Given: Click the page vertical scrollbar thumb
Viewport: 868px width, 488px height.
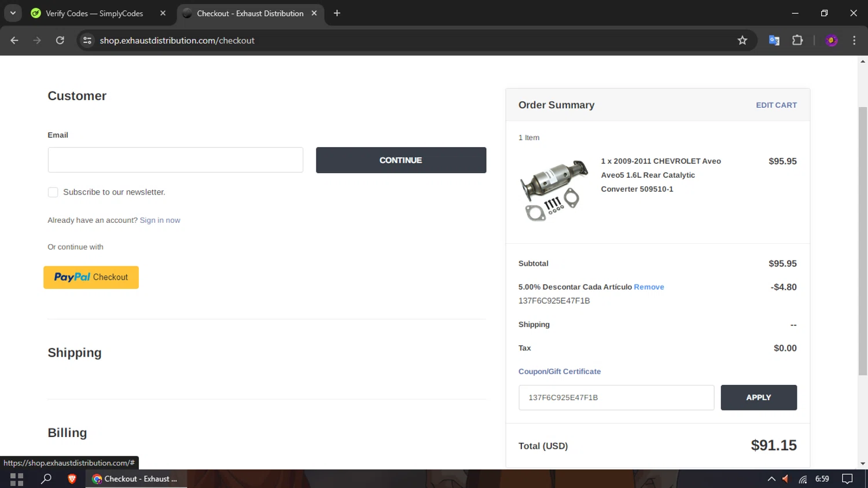Looking at the screenshot, I should [863, 240].
